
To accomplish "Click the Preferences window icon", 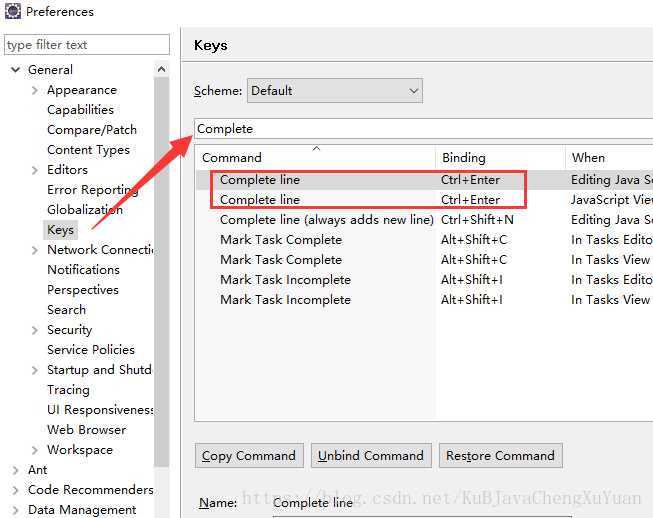I will pyautogui.click(x=12, y=11).
